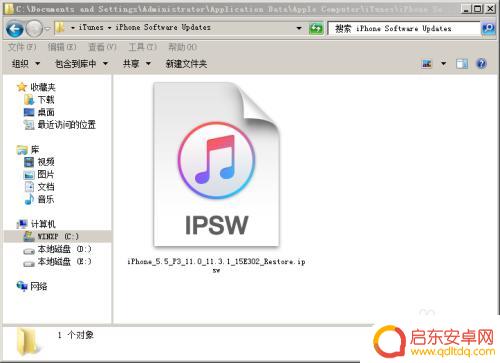Viewport: 500px width, 363px height.
Task: Open recent pages dropdown beside Forward button
Action: click(47, 29)
